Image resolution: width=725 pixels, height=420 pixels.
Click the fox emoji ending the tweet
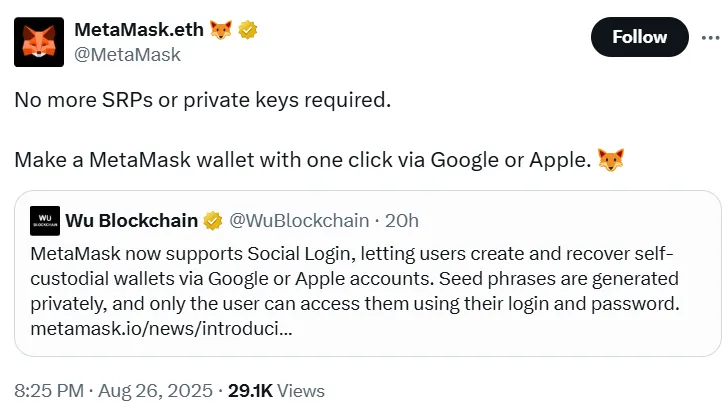[x=612, y=160]
